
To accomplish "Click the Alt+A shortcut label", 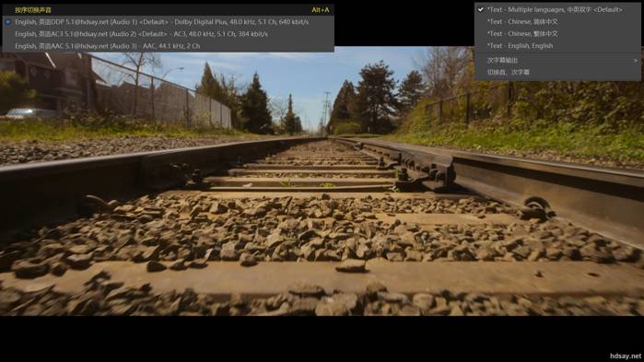I will [x=321, y=10].
